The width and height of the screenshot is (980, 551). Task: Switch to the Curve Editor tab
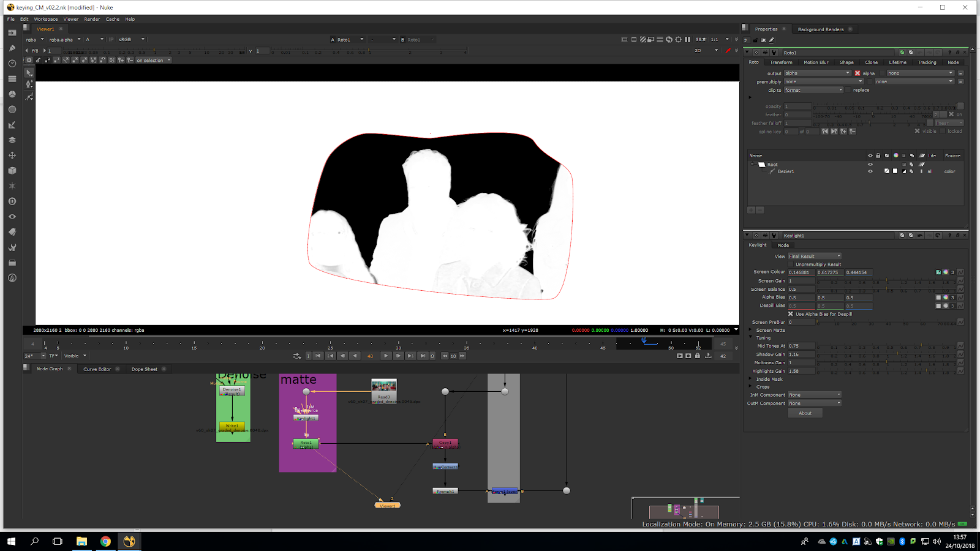pyautogui.click(x=97, y=369)
